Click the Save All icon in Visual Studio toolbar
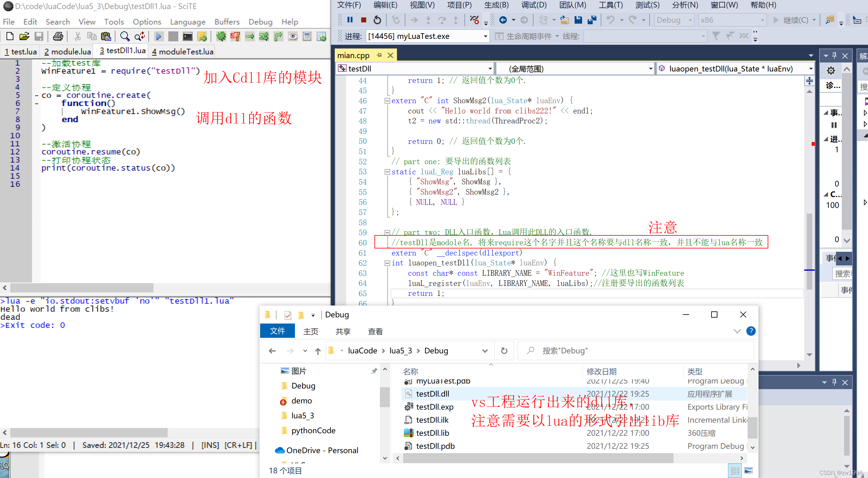Image resolution: width=868 pixels, height=478 pixels. (592, 20)
